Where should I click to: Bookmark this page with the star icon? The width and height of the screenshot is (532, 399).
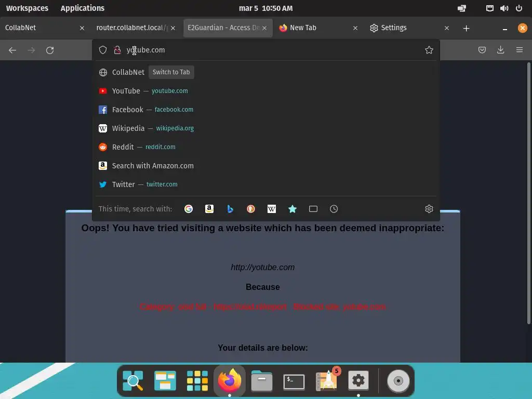tap(429, 50)
